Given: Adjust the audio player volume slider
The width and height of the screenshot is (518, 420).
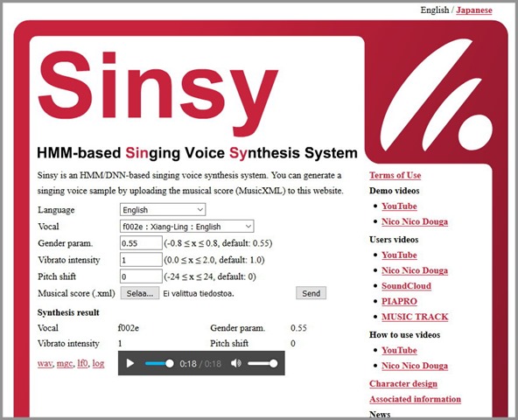Looking at the screenshot, I should pyautogui.click(x=262, y=363).
